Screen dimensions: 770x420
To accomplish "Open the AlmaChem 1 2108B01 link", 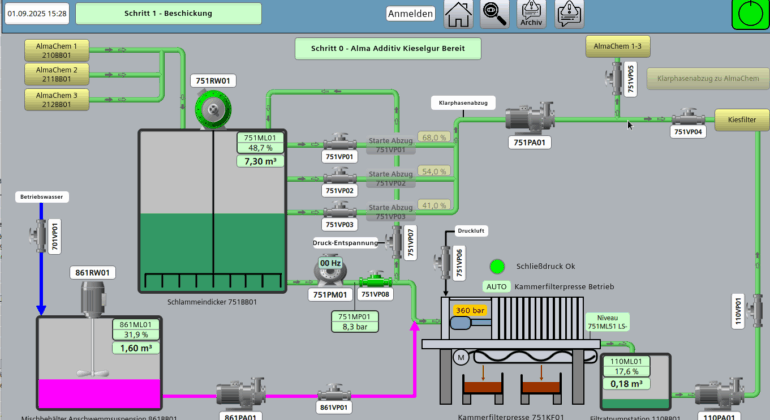I will pyautogui.click(x=56, y=51).
